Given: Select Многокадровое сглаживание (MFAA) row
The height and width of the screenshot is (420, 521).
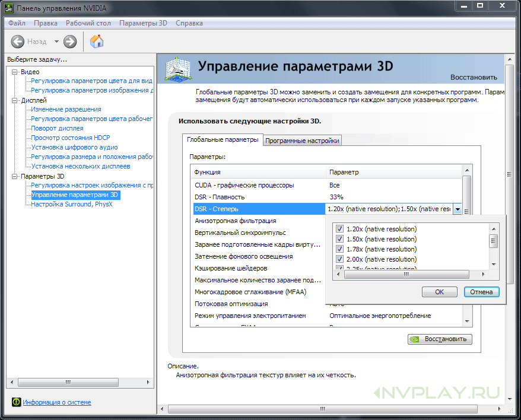Looking at the screenshot, I should pos(259,292).
